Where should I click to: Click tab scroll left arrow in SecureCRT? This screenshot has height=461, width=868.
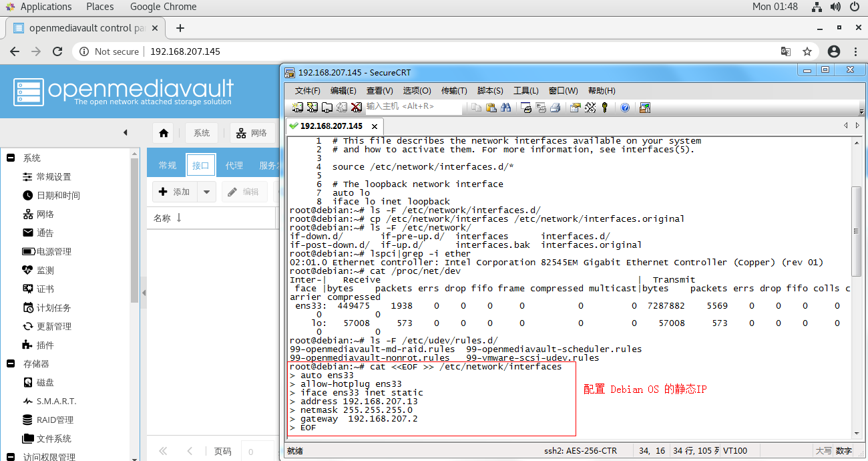[x=846, y=125]
